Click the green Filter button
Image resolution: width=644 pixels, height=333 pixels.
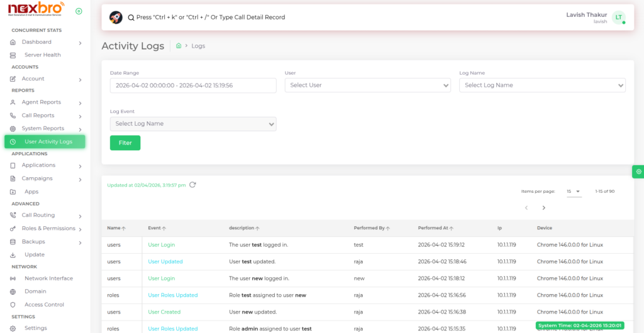(125, 143)
